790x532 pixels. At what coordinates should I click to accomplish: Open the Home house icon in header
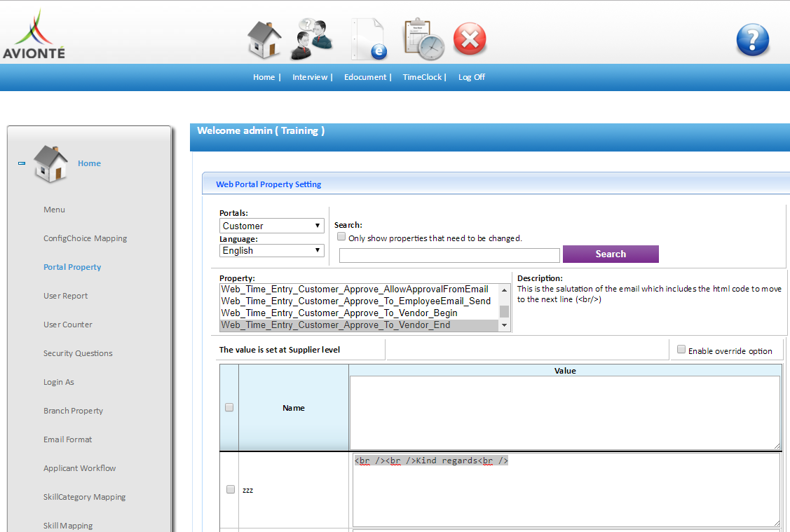[x=264, y=39]
